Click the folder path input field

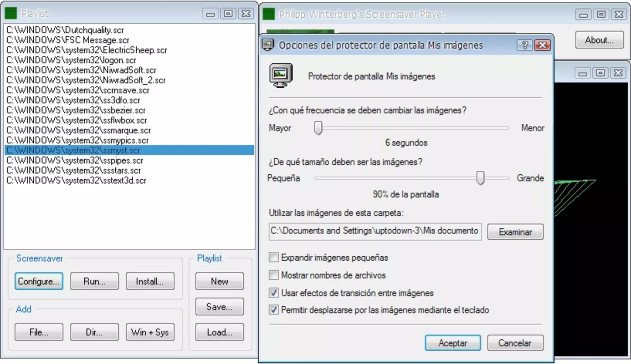click(375, 231)
